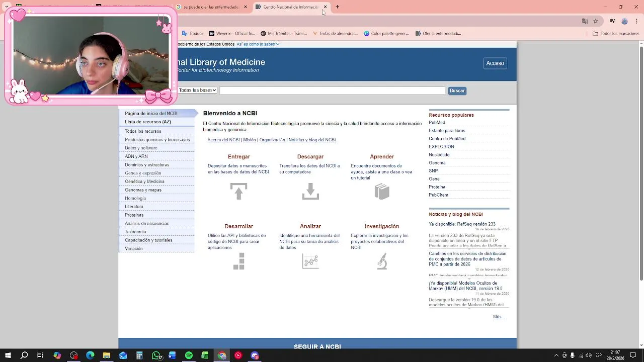Open 'Color palette gener...' bookmark

tap(386, 34)
